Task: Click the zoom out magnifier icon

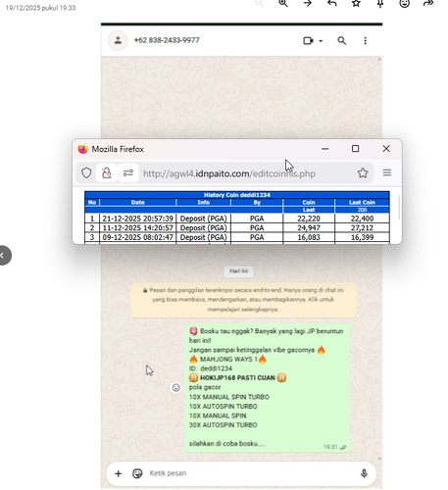Action: point(259,3)
